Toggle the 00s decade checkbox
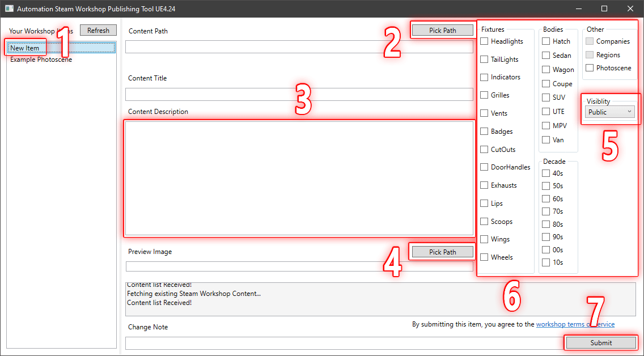 [546, 249]
